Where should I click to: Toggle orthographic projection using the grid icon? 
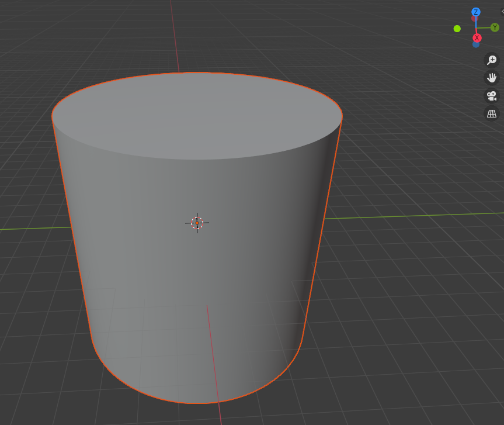(492, 114)
